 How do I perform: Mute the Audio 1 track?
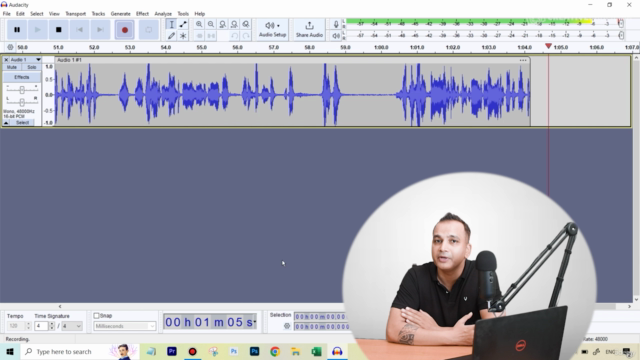tap(12, 67)
